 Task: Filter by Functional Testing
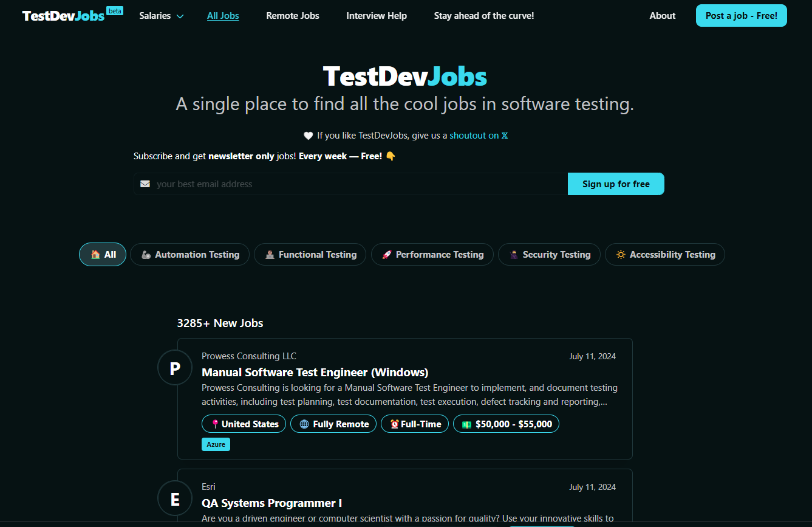310,255
